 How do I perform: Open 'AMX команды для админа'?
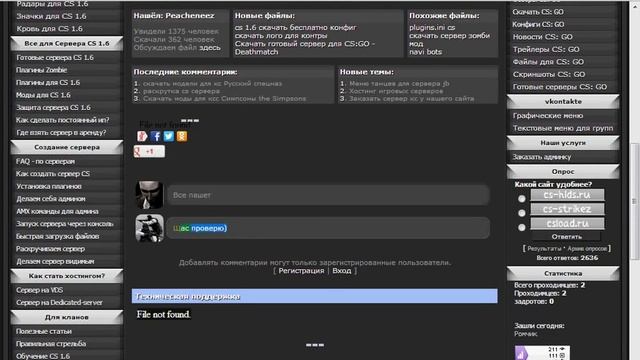[57, 211]
